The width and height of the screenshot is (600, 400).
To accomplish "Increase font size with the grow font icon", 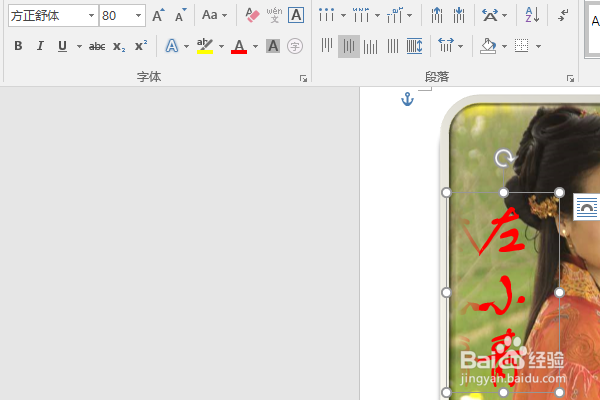I will [x=158, y=15].
